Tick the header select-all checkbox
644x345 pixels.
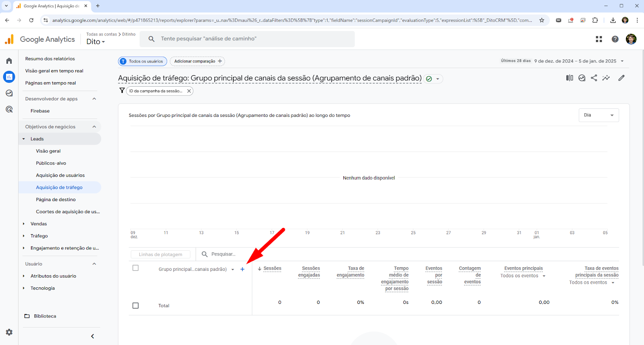pyautogui.click(x=136, y=268)
